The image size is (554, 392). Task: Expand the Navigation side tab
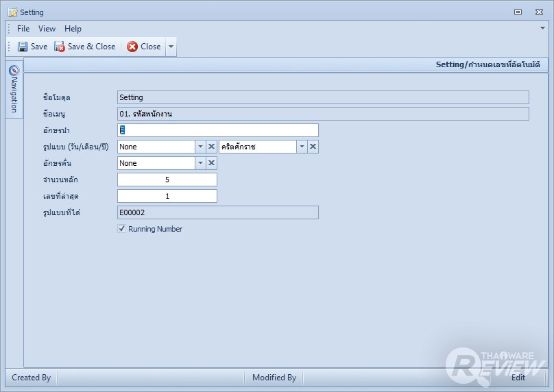point(14,89)
